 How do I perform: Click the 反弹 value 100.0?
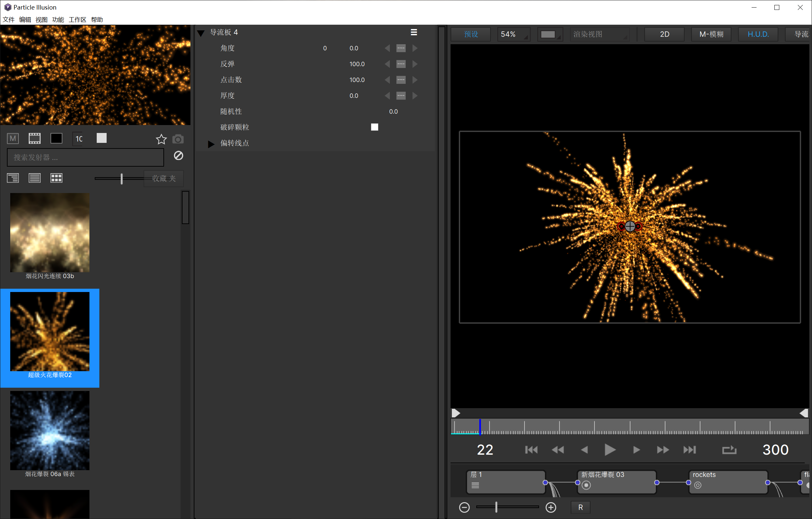point(357,64)
